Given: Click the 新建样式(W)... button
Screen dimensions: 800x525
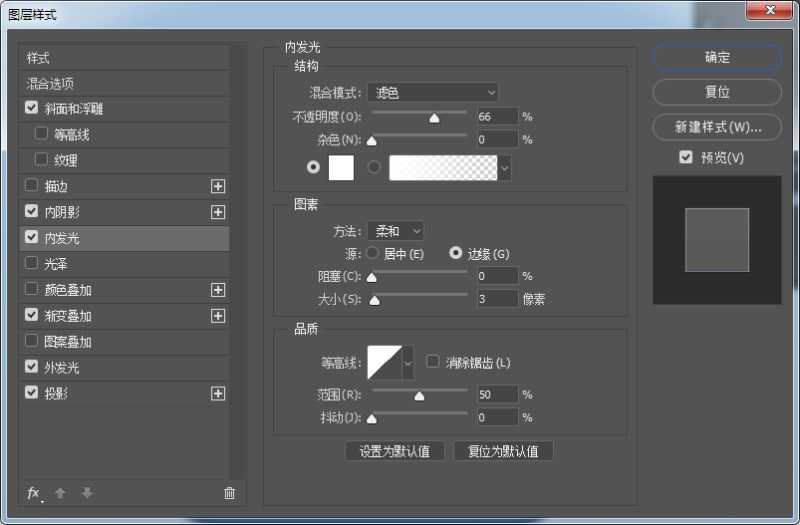Looking at the screenshot, I should pyautogui.click(x=717, y=127).
